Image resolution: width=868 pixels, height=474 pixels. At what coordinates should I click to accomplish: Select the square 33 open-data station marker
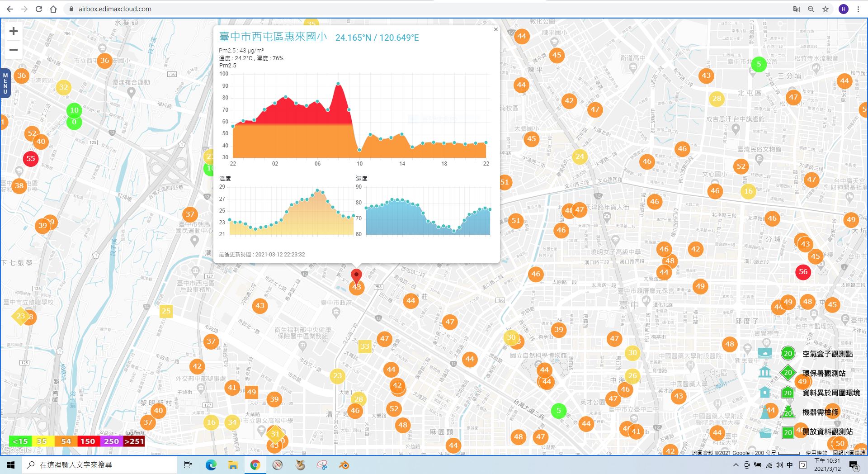point(364,346)
